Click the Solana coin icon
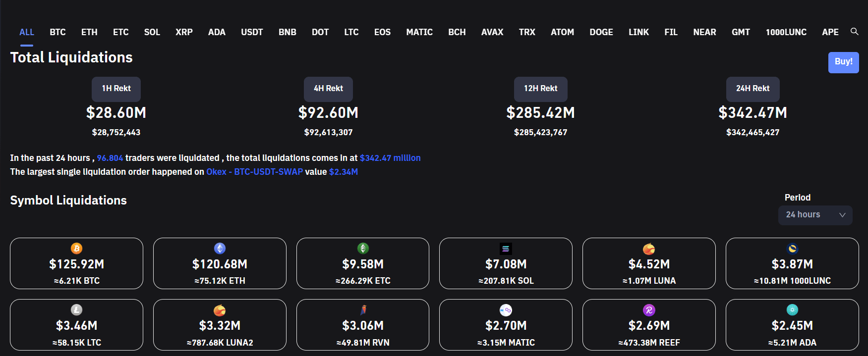The height and width of the screenshot is (356, 868). pyautogui.click(x=506, y=249)
